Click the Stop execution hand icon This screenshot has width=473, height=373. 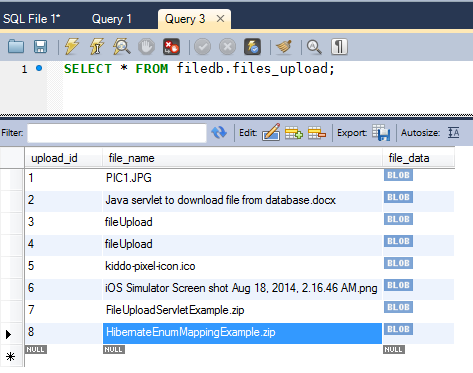pos(146,47)
